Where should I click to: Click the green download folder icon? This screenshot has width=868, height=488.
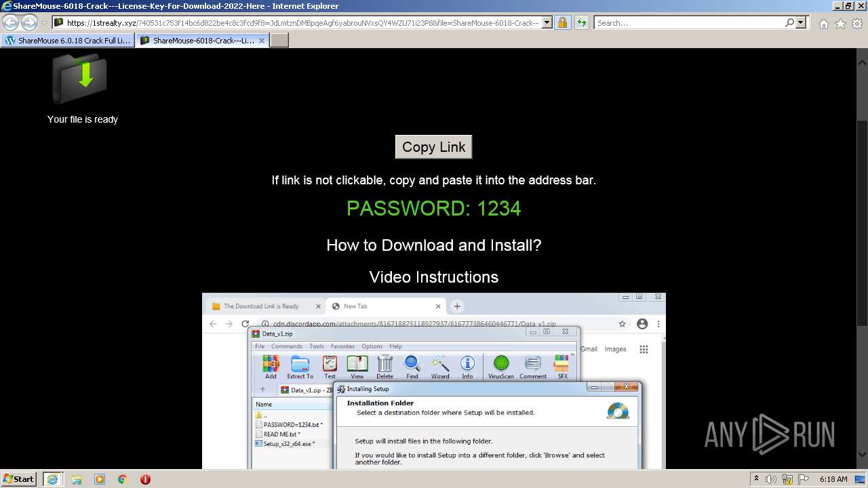(x=80, y=77)
